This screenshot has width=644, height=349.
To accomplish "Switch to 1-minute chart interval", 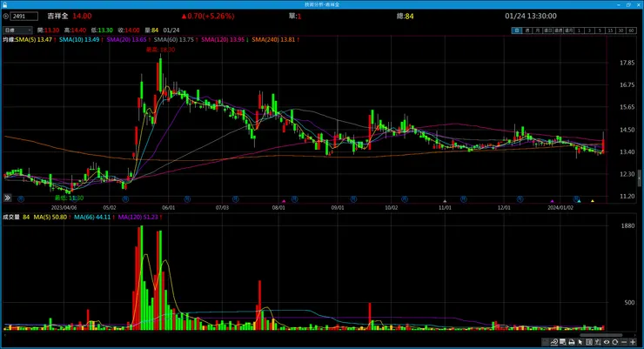I will click(579, 30).
